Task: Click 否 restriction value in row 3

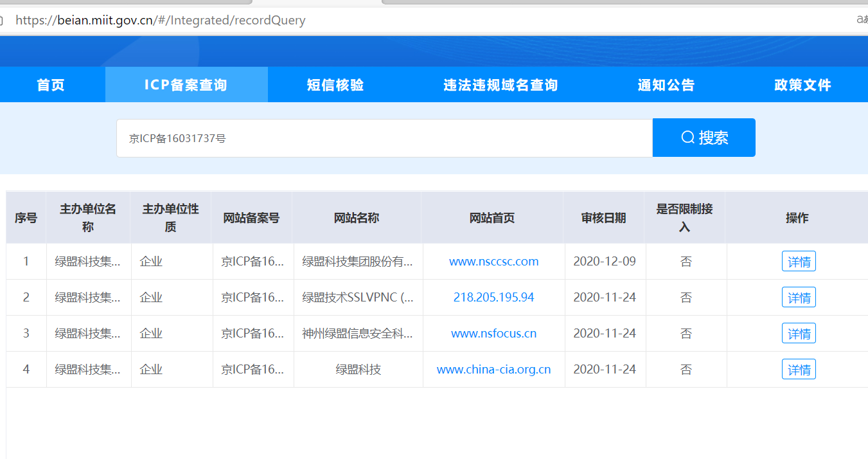Action: click(686, 334)
